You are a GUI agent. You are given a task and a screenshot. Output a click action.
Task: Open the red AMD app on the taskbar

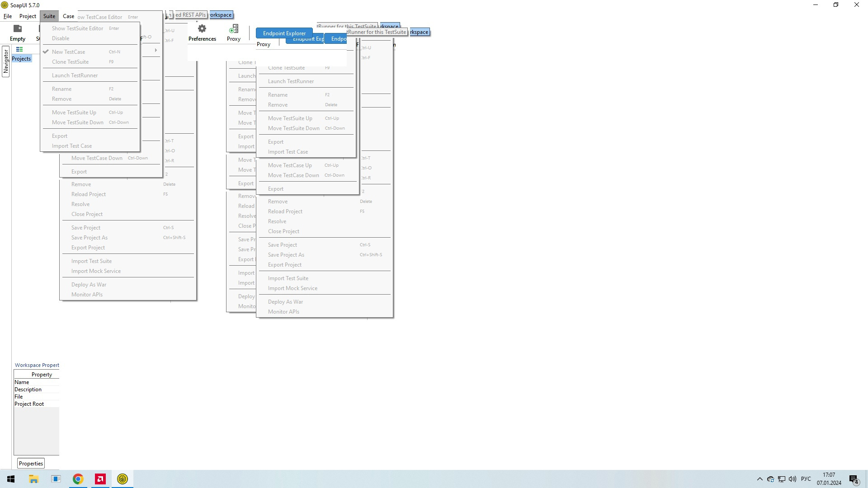pos(100,479)
